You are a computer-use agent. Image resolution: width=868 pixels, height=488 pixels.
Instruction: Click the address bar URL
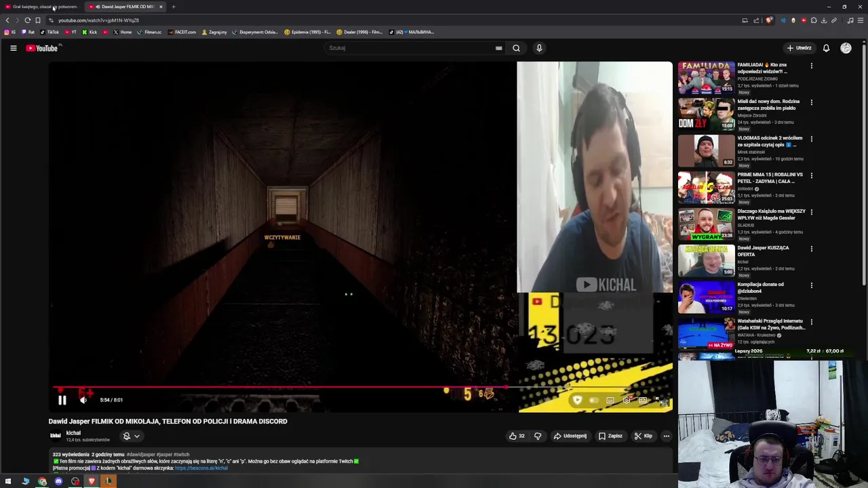[x=99, y=20]
